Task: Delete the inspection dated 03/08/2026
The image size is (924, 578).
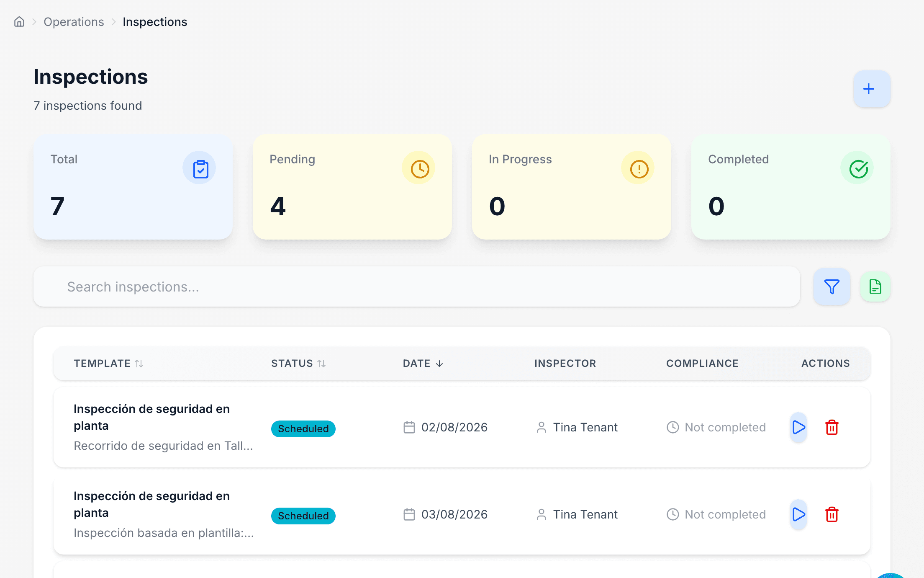Action: point(832,514)
